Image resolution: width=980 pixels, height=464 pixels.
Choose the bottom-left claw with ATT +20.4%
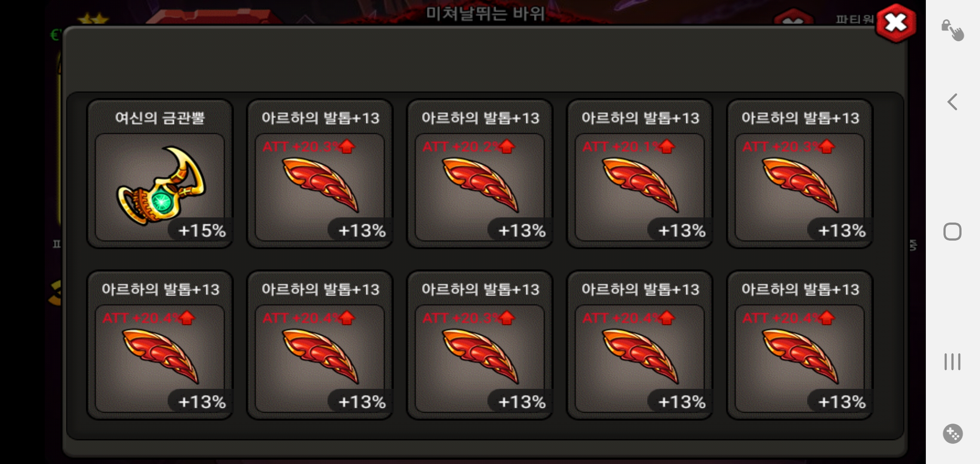160,345
